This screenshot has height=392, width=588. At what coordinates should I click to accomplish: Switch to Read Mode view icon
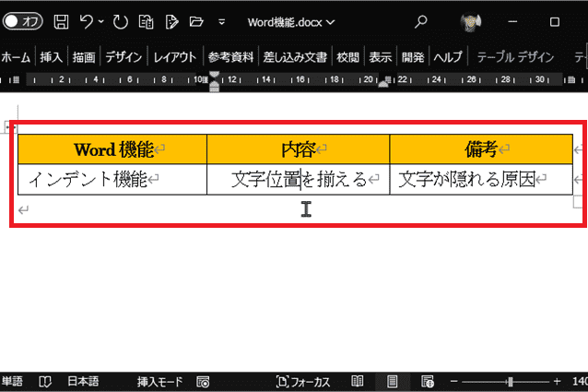pos(358,382)
